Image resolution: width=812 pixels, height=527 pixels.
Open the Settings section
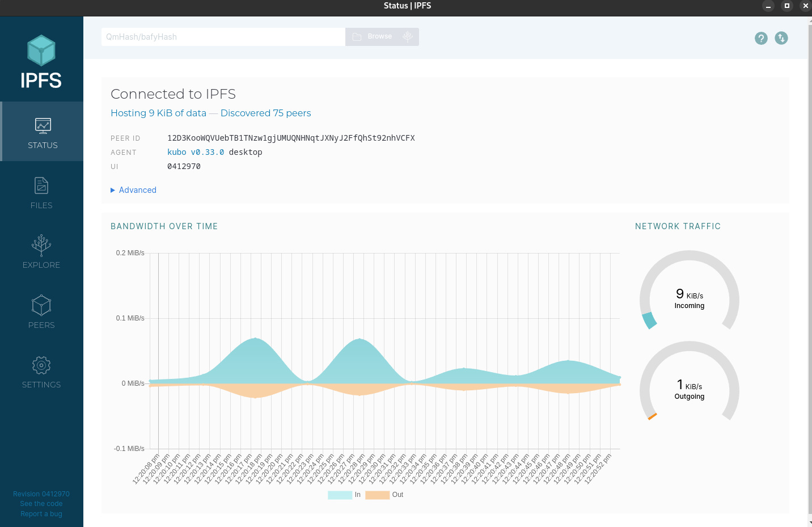pos(41,371)
